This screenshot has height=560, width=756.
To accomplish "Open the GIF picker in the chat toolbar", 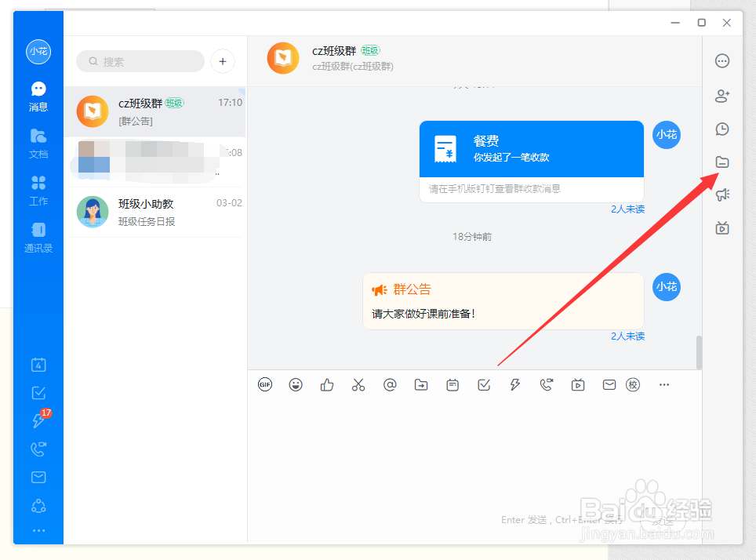I will [x=264, y=384].
